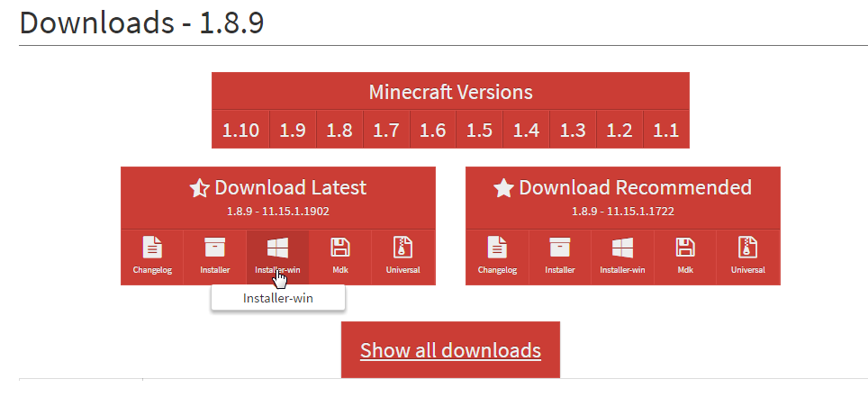
Task: Click the Minecraft Versions header
Action: pos(450,91)
